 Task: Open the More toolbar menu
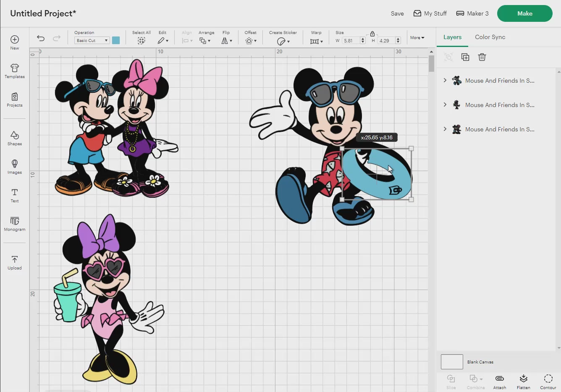coord(417,38)
